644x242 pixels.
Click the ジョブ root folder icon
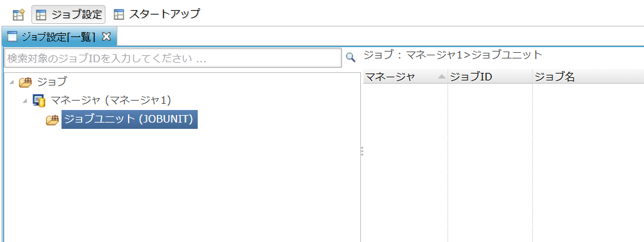[x=26, y=82]
